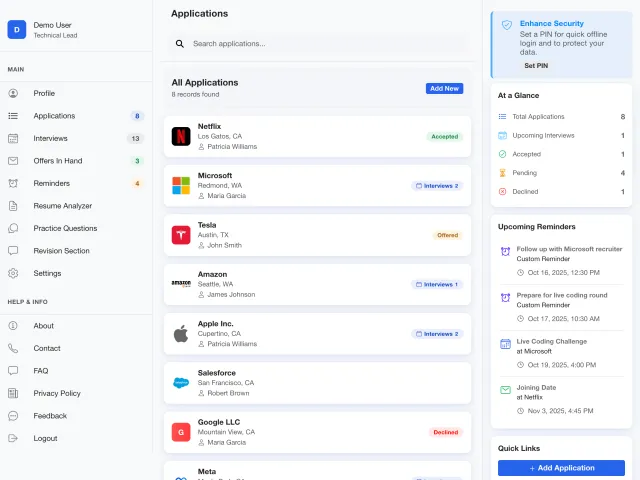
Task: Click Apple Inc.'s Interviews 2 badge
Action: 437,334
